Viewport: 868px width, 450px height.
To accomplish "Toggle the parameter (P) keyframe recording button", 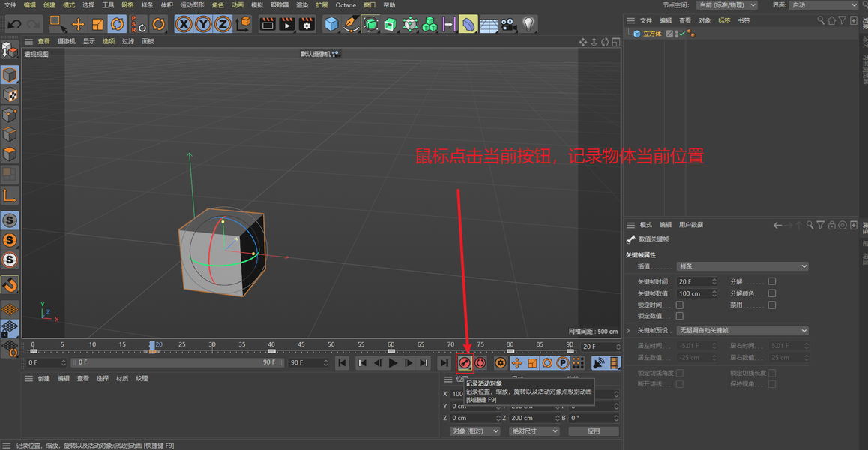I will [x=562, y=363].
